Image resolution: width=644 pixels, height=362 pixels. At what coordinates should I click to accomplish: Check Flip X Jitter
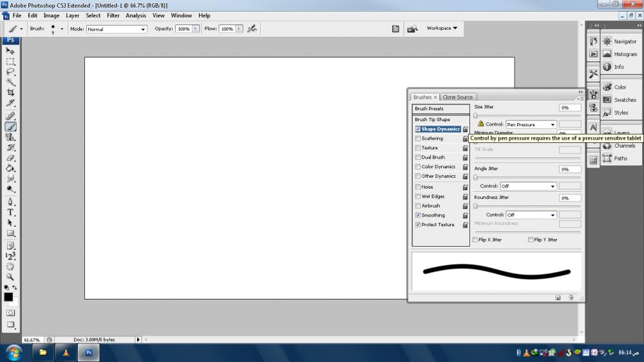point(475,240)
